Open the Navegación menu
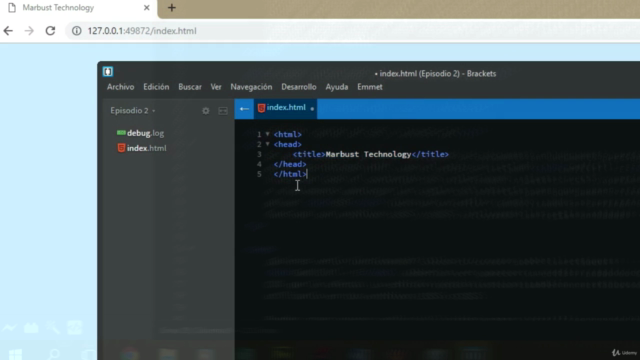The width and height of the screenshot is (640, 360). (x=251, y=87)
